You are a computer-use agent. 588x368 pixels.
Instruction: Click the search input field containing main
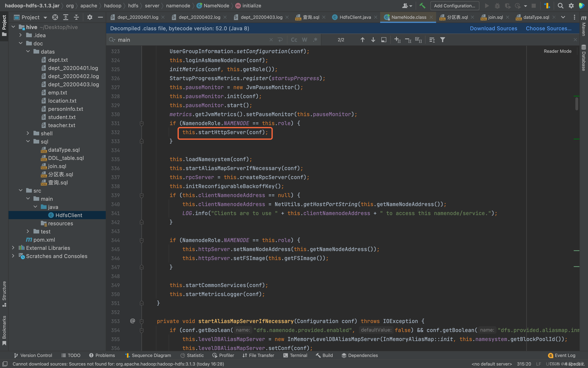click(192, 40)
